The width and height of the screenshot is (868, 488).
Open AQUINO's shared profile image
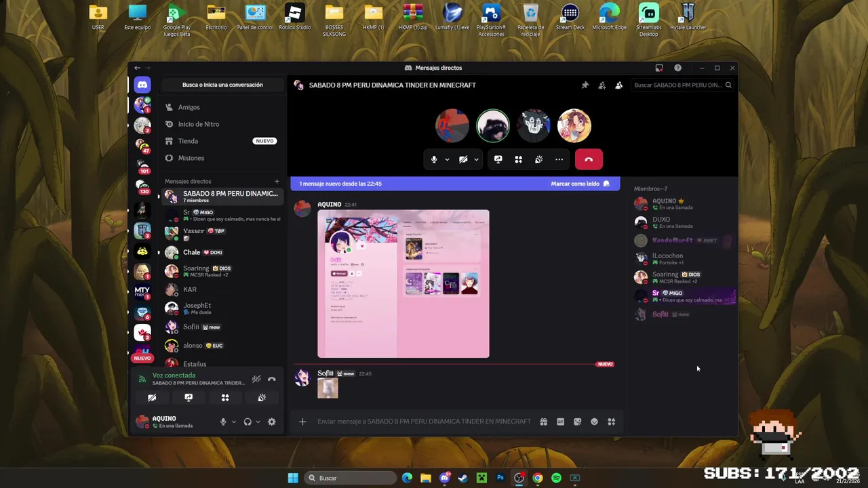403,284
